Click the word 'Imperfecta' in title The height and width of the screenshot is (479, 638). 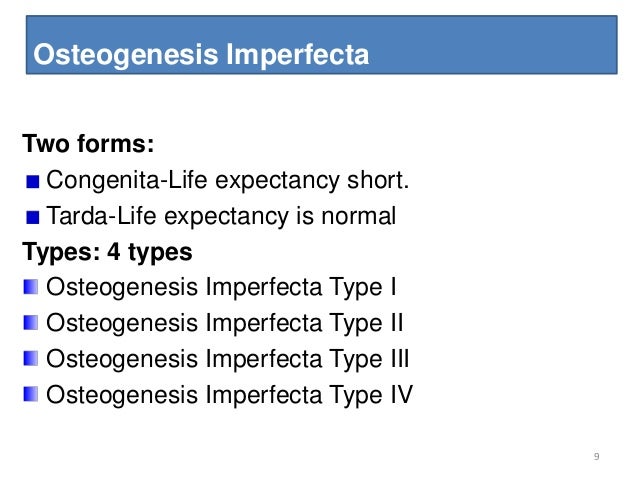pos(297,55)
